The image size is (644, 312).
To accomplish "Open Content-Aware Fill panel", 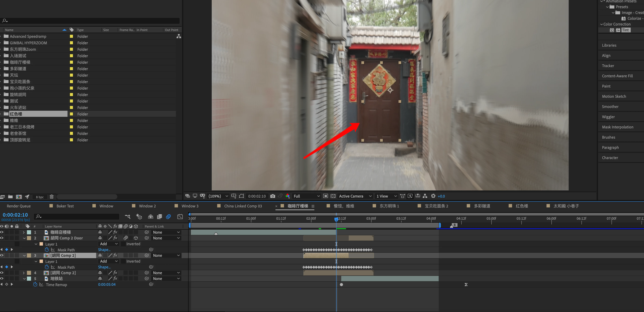I will click(617, 76).
